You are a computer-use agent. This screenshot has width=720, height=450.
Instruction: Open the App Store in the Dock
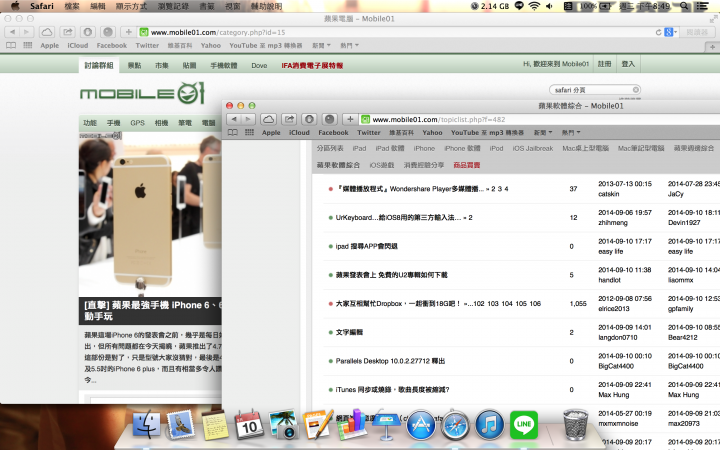click(x=421, y=425)
